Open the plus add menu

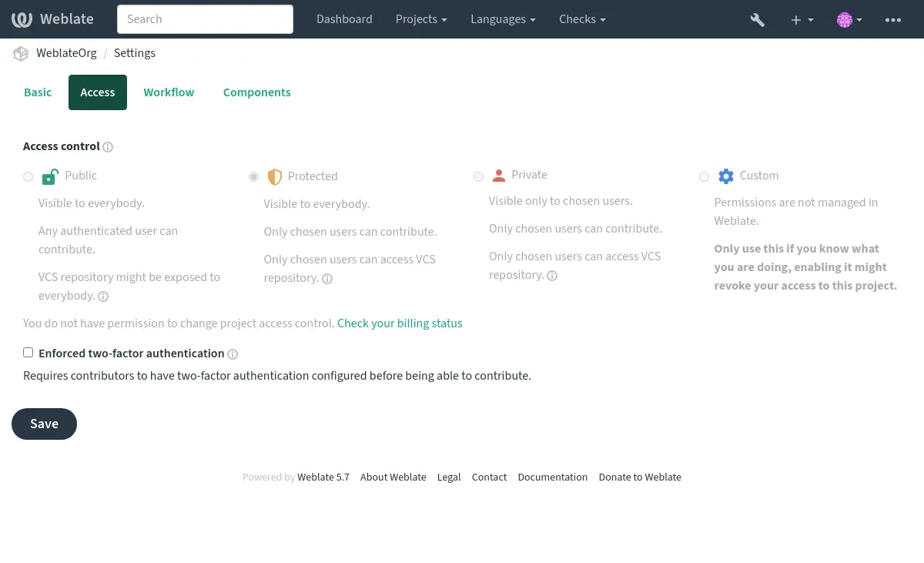click(x=802, y=20)
